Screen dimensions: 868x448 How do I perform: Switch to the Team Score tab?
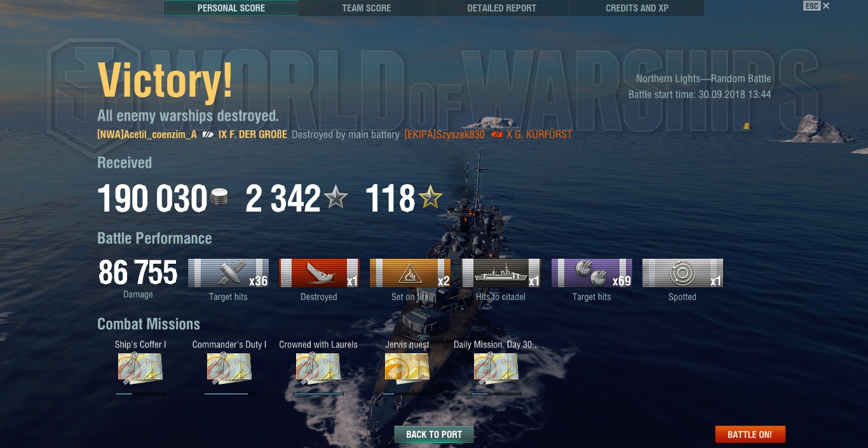pos(367,8)
